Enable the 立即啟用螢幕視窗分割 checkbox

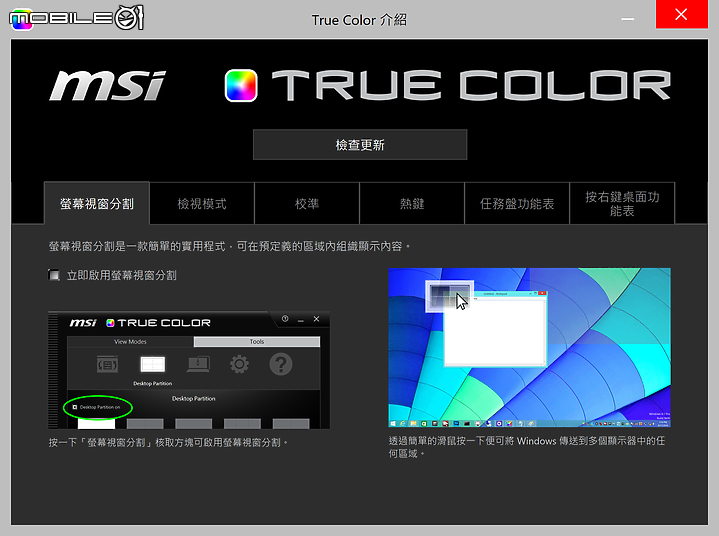[x=54, y=275]
